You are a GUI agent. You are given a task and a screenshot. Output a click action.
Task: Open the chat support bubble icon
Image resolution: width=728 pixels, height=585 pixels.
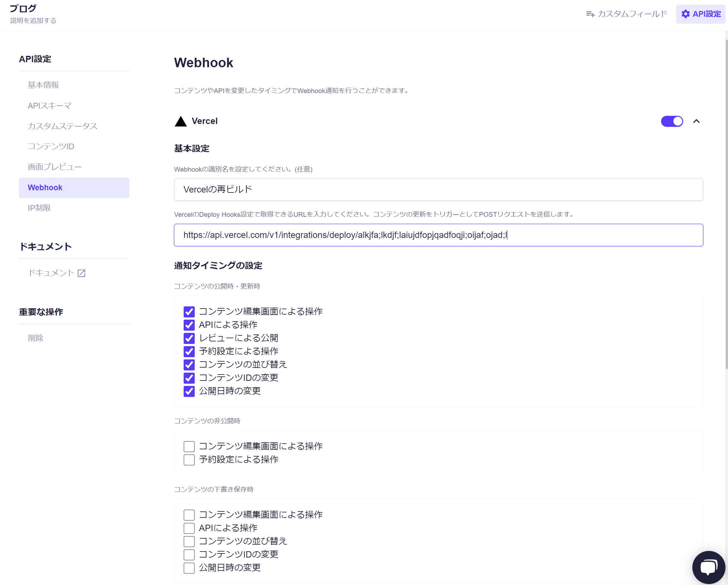point(708,567)
